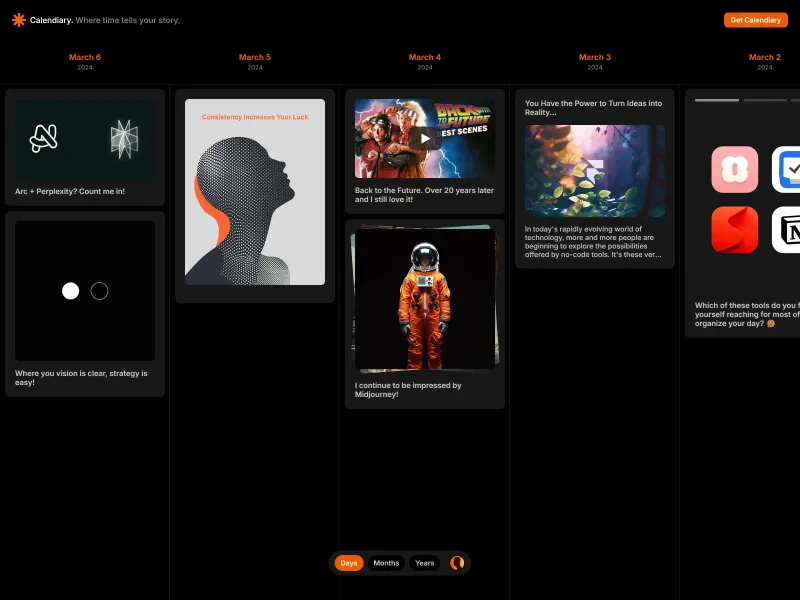Switch to the Months view
Screen dimensions: 800x600
pos(386,563)
